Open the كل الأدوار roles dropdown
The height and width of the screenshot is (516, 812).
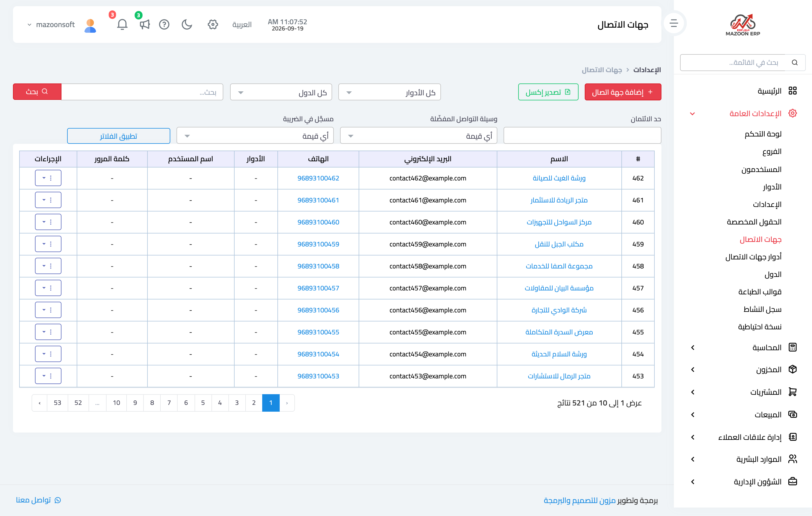(389, 92)
